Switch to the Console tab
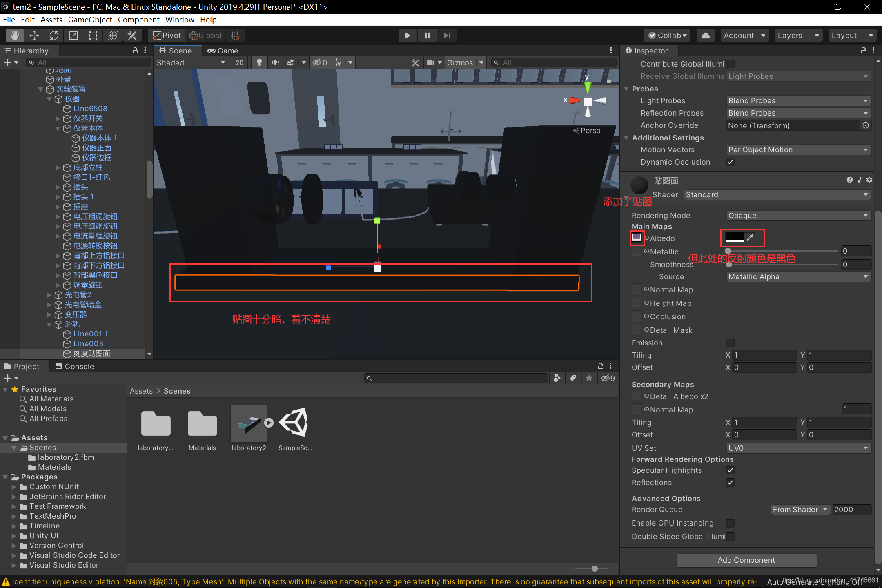The height and width of the screenshot is (588, 882). [75, 366]
